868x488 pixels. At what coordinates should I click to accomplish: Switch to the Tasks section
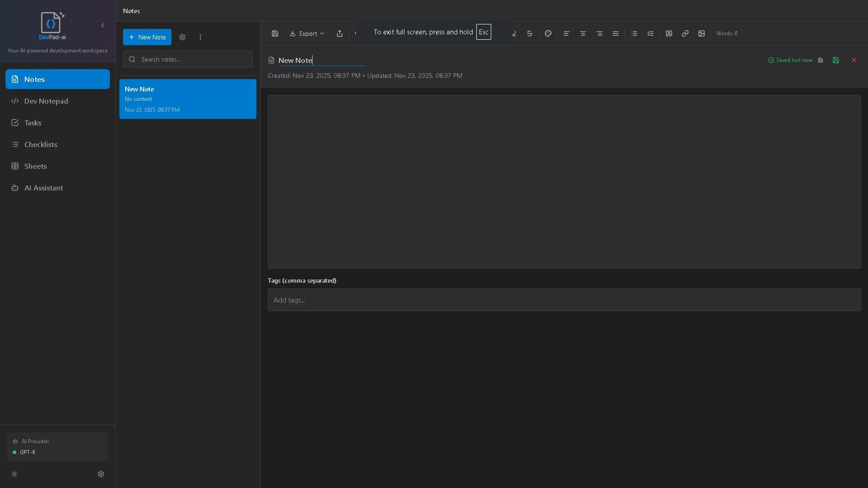(x=32, y=123)
